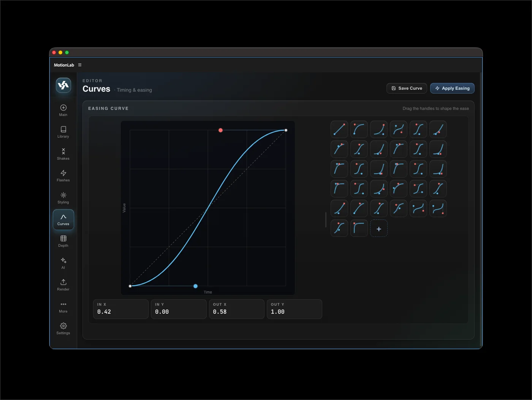Viewport: 532px width, 400px height.
Task: Open the Library panel
Action: [x=63, y=132]
